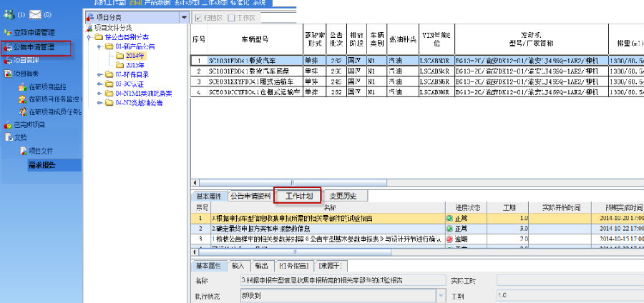Viewport: 644px width, 303px height.
Task: Click the 03-3C认证 folder icon
Action: tap(109, 84)
